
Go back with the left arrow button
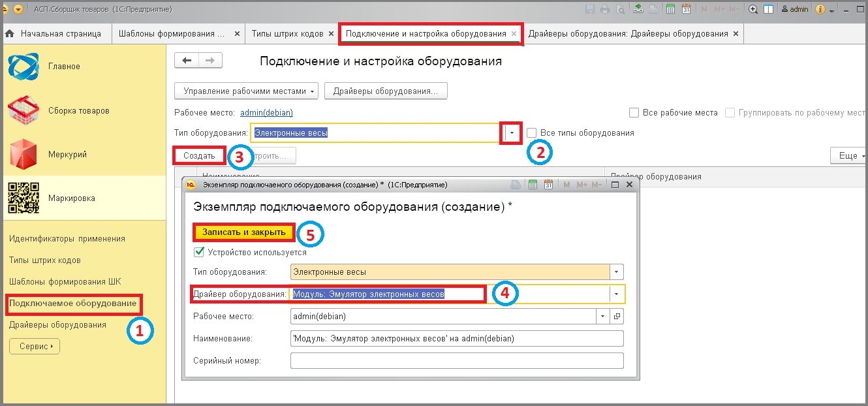pos(187,61)
